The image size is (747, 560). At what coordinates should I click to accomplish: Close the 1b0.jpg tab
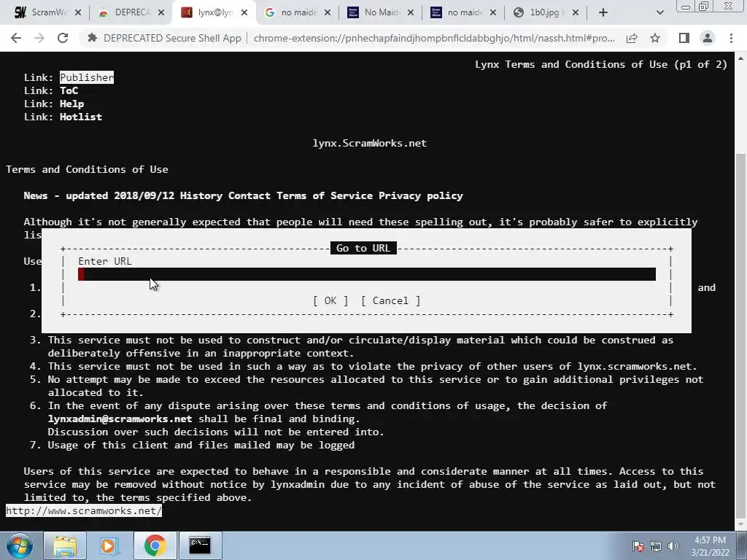(576, 12)
